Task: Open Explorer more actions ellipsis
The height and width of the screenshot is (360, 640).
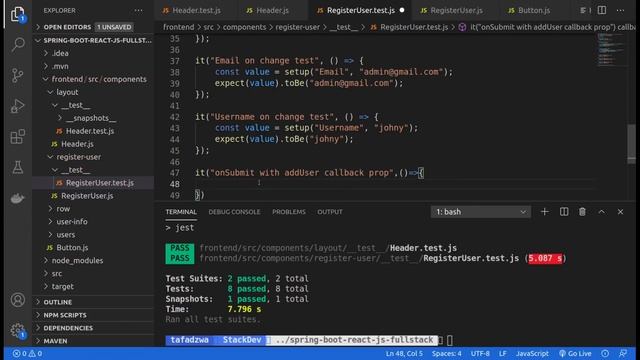Action: (x=138, y=11)
